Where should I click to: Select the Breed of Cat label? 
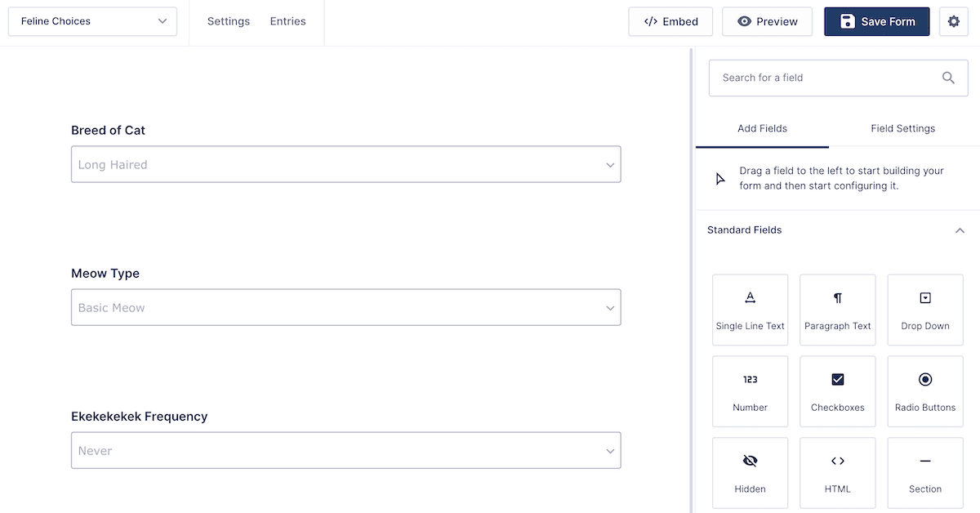coord(108,130)
